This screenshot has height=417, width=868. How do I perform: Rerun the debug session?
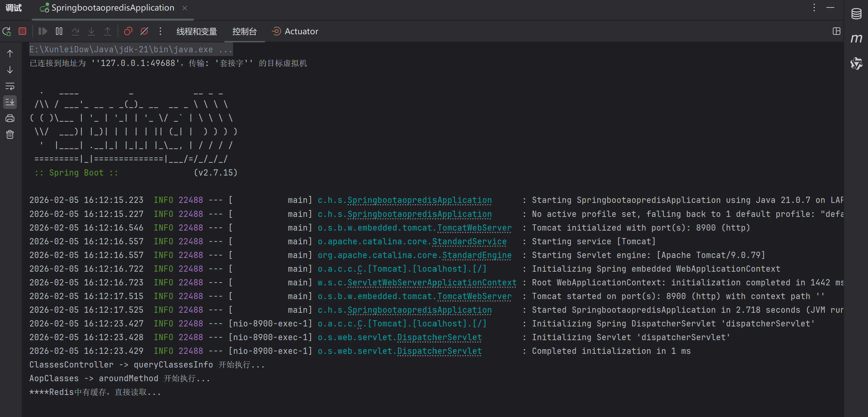[x=7, y=31]
